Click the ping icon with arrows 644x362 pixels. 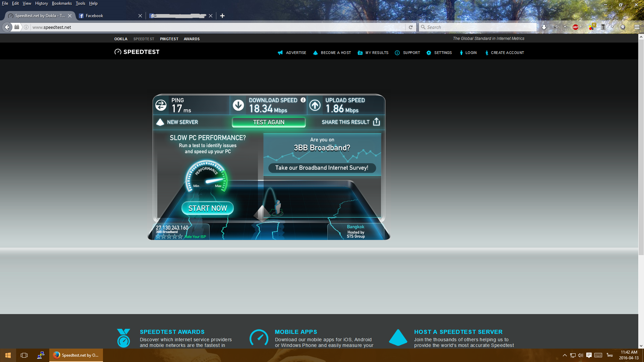pyautogui.click(x=161, y=105)
